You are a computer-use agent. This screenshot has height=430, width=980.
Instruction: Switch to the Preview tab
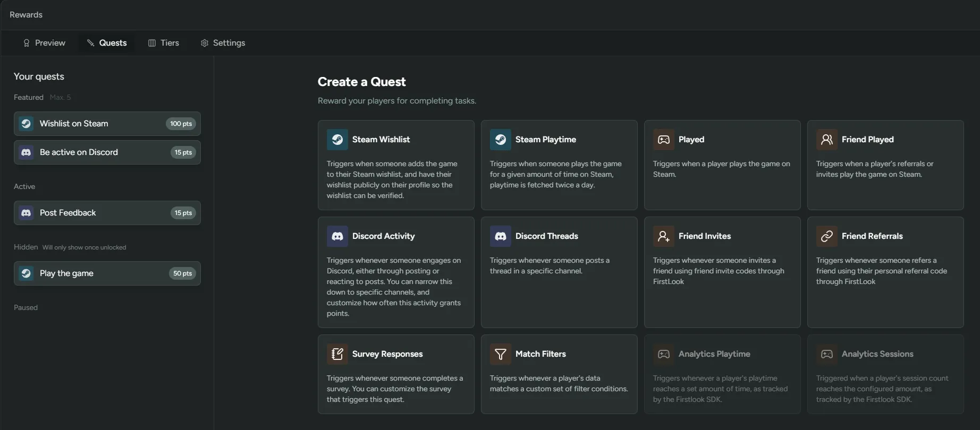(44, 43)
